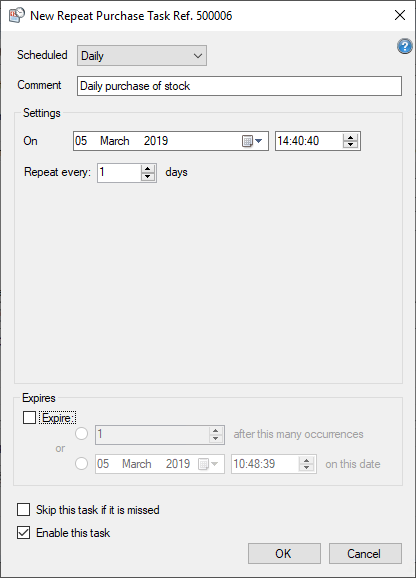
Task: Check Skip this task if it is missed
Action: coord(24,510)
